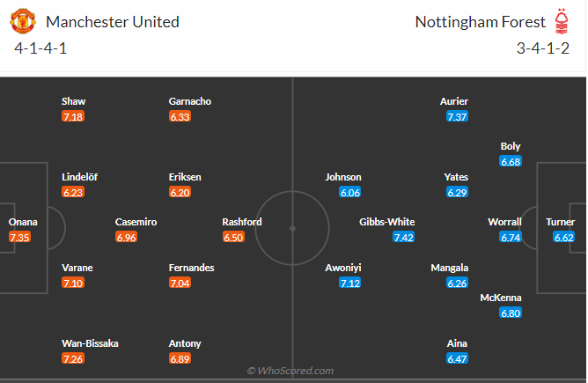Open the Nottingham Forest team link
The height and width of the screenshot is (383, 588).
pyautogui.click(x=479, y=22)
